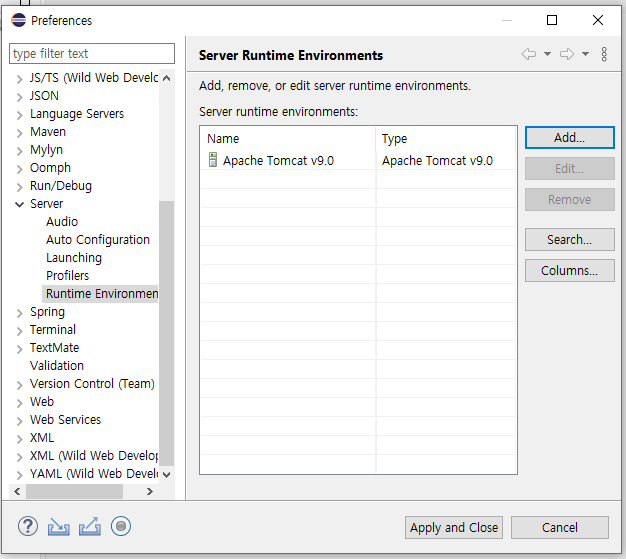
Task: Click the Oomph preference recorder icon
Action: tap(121, 526)
